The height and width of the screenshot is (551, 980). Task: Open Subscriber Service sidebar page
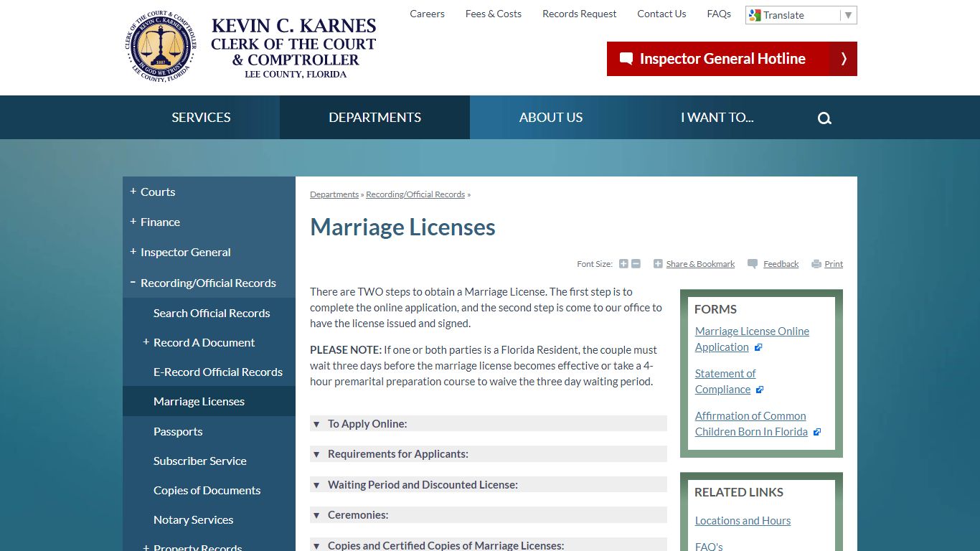[x=200, y=461]
